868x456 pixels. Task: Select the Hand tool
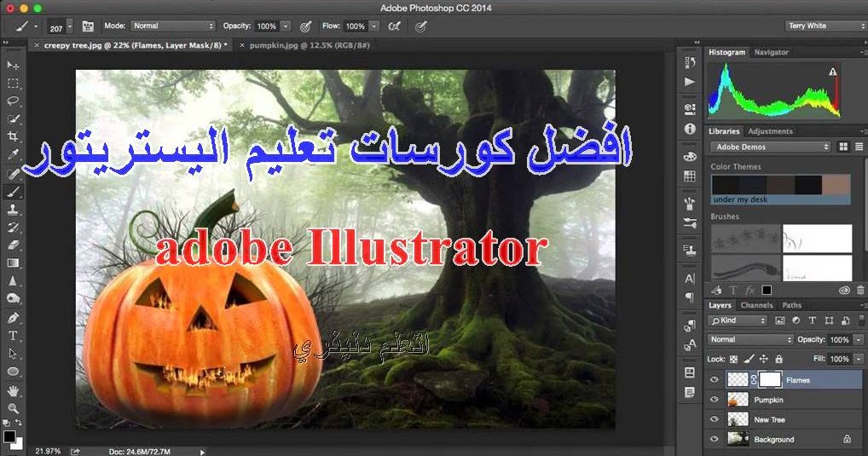pos(13,390)
